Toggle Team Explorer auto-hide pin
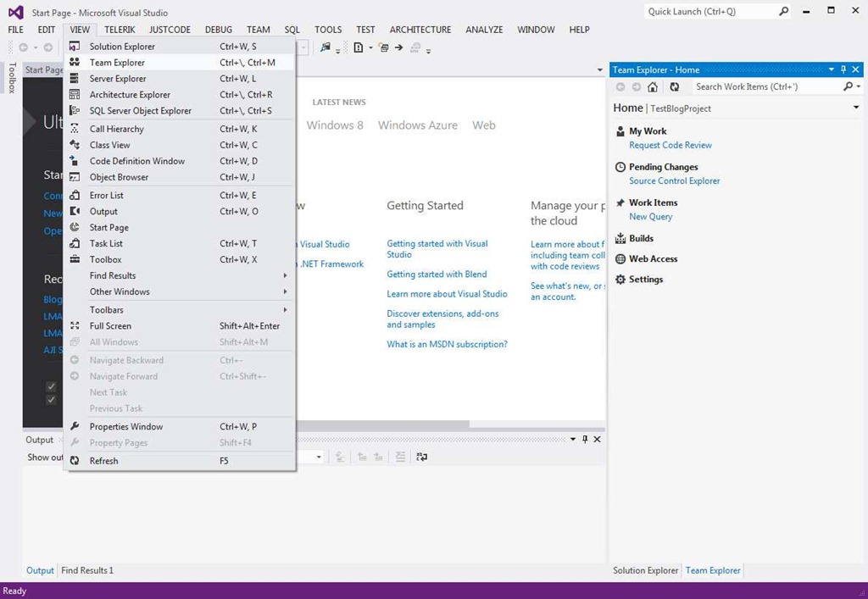Image resolution: width=868 pixels, height=599 pixels. [x=843, y=69]
